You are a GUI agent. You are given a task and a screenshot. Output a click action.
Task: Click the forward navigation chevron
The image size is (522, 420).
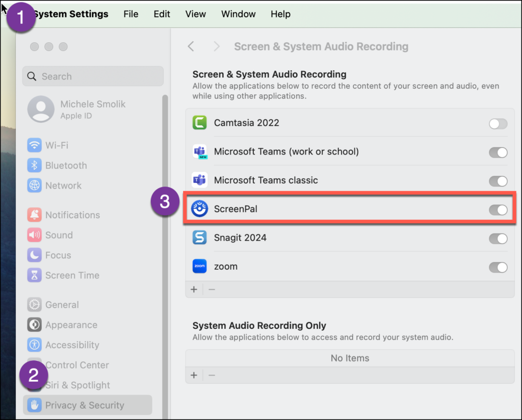216,46
